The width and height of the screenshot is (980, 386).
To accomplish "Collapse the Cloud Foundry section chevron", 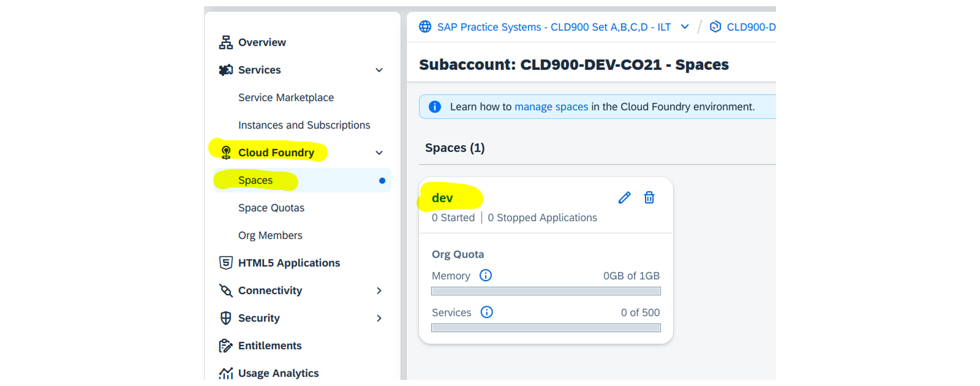I will [x=379, y=153].
